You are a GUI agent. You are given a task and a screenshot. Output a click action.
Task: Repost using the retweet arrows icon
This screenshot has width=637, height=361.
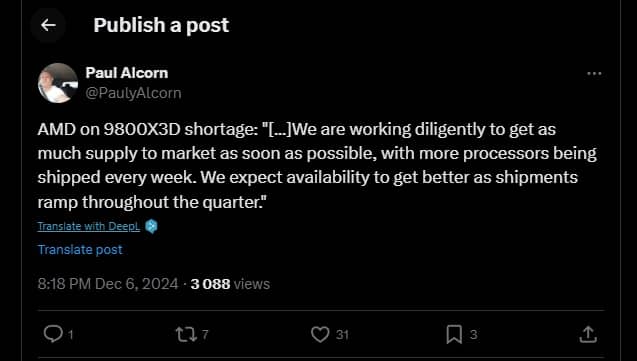(x=186, y=335)
